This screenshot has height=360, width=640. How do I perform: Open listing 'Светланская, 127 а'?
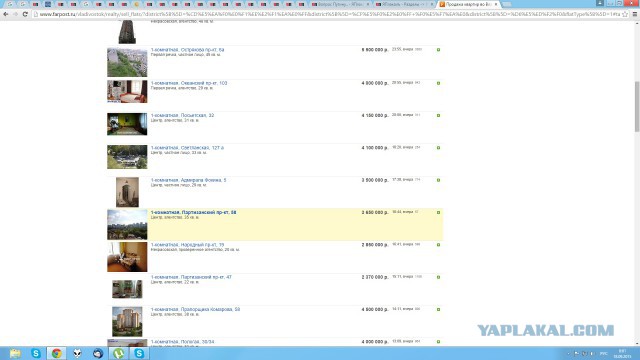click(187, 147)
